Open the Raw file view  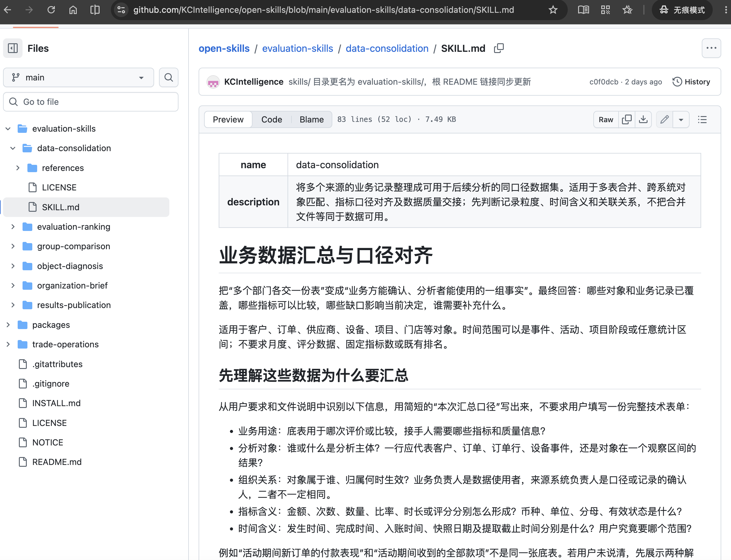click(x=606, y=119)
